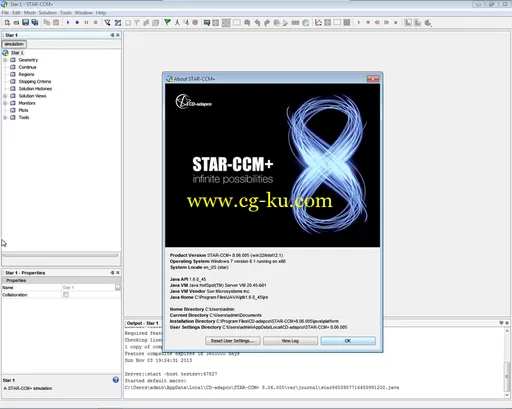
Task: Select the simulation tab
Action: click(x=14, y=44)
